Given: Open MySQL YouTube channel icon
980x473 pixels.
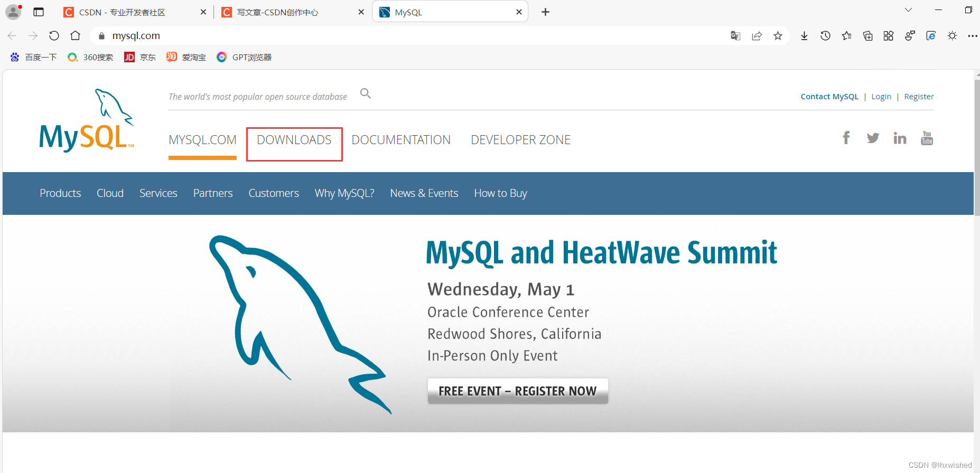Looking at the screenshot, I should [927, 138].
